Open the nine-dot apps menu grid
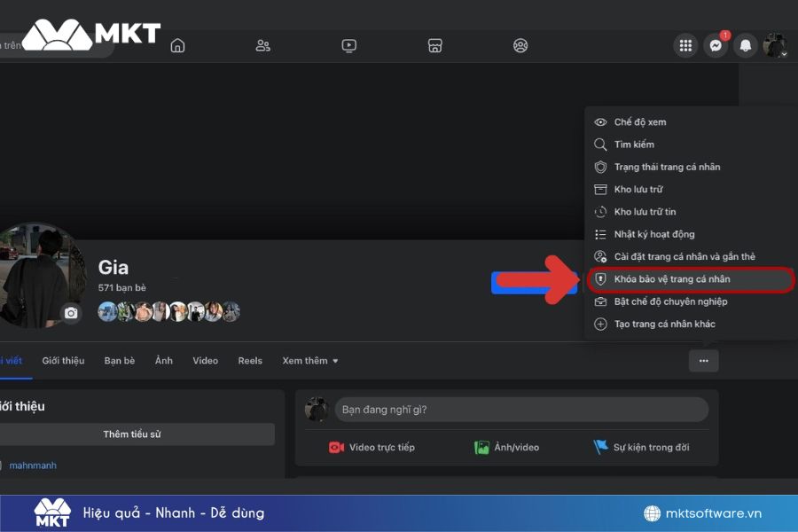Image resolution: width=798 pixels, height=532 pixels. point(685,45)
